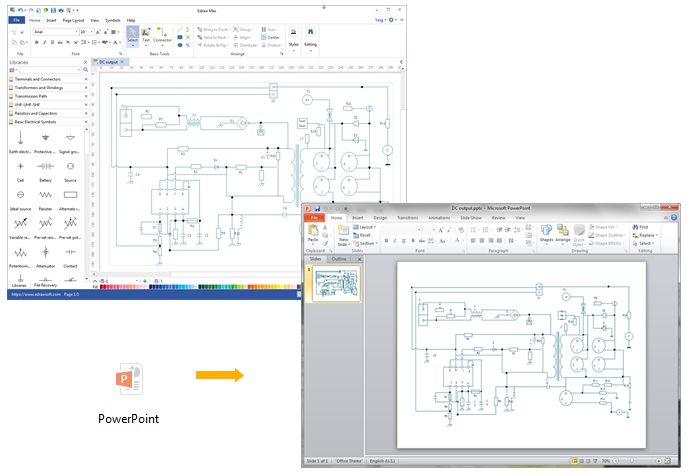This screenshot has height=476, width=689.
Task: Open the Shapes gallery in PowerPoint
Action: (546, 232)
